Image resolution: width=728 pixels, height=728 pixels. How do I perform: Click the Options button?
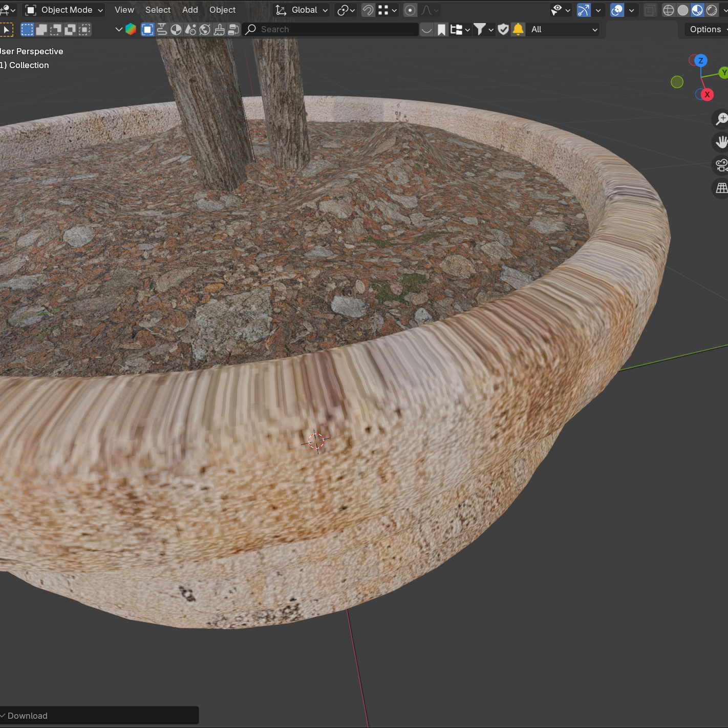(x=705, y=29)
